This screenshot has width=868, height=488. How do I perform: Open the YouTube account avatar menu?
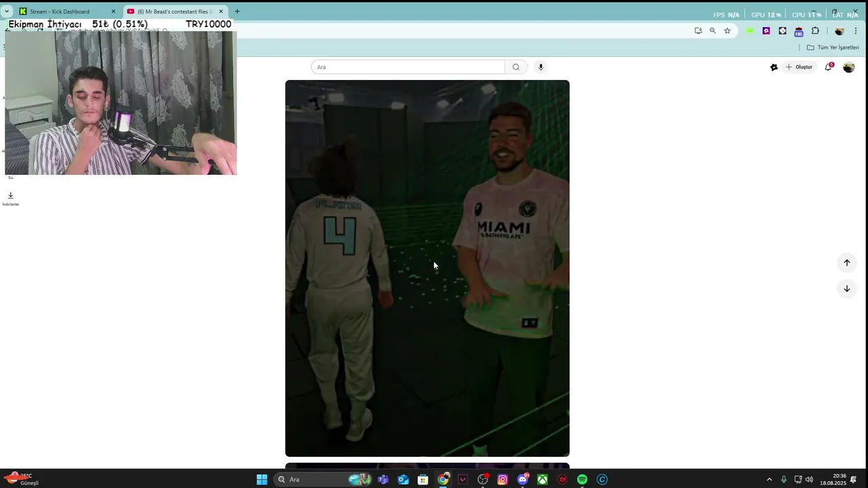pyautogui.click(x=849, y=67)
